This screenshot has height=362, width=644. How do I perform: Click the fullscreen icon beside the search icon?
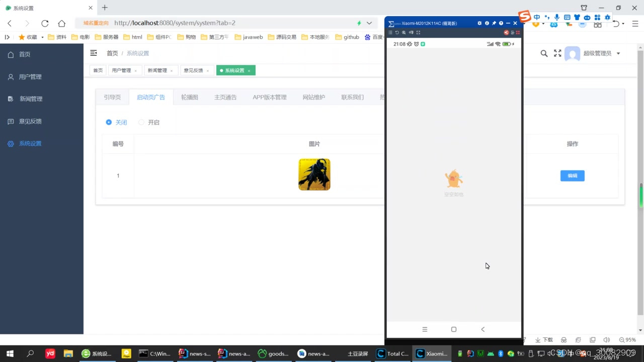point(557,53)
